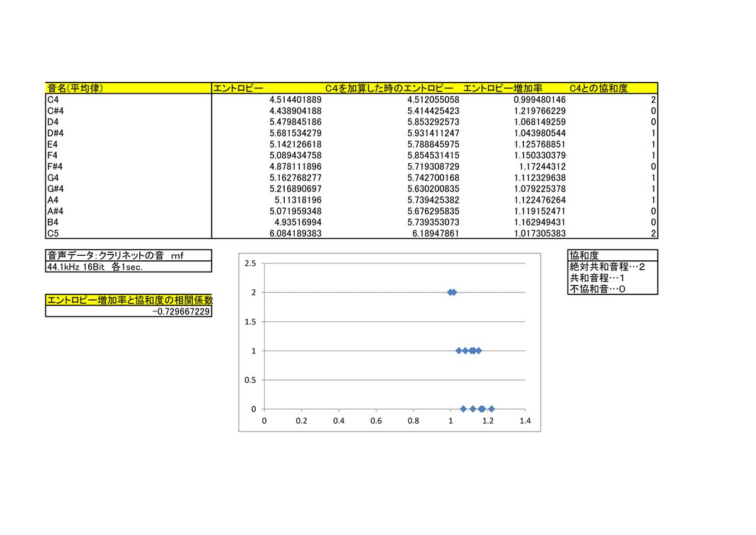Select entropy value 5.071959348
This screenshot has height=535, width=756.
pos(295,212)
